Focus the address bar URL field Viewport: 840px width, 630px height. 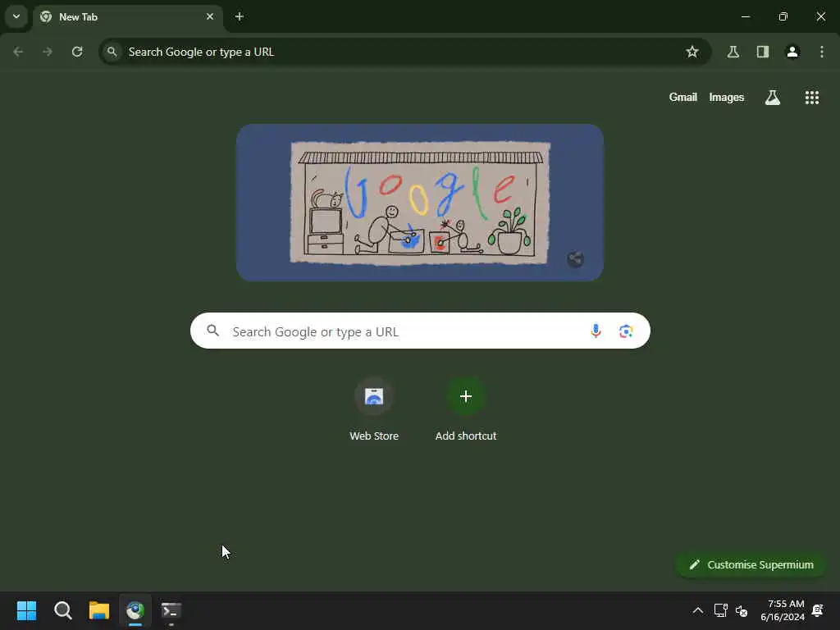click(x=404, y=52)
